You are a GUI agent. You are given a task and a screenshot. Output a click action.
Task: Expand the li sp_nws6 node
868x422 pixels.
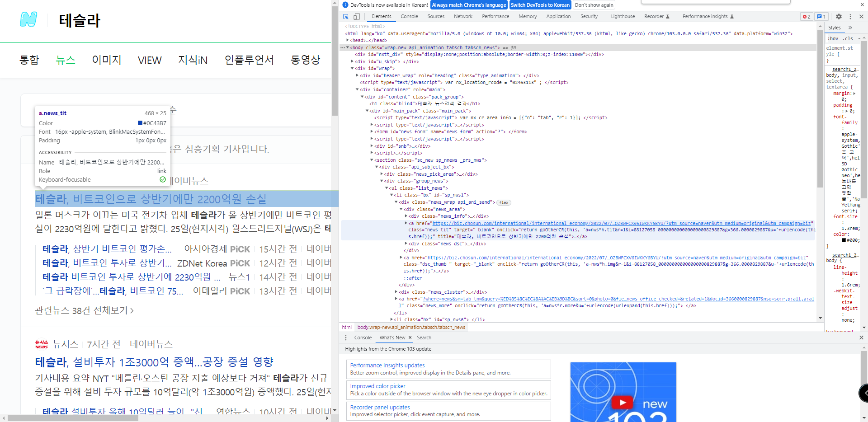click(392, 319)
